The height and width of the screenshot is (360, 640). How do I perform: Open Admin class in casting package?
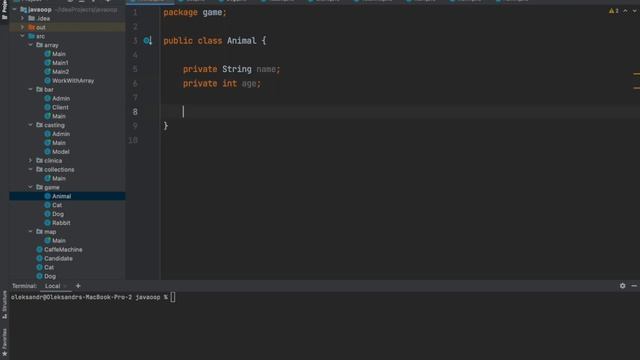[x=61, y=134]
